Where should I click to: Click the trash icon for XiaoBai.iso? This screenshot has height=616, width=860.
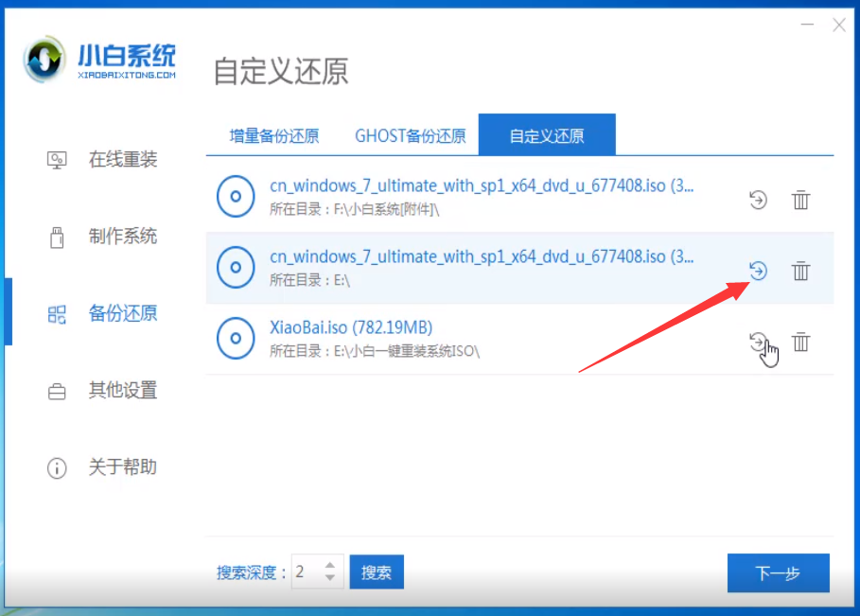[x=800, y=342]
